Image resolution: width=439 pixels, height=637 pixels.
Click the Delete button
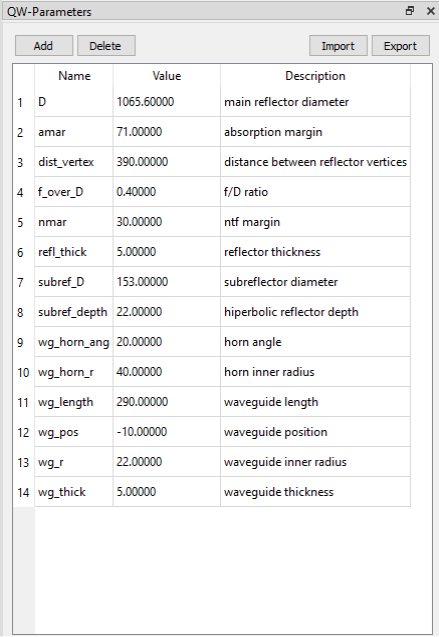click(x=106, y=46)
